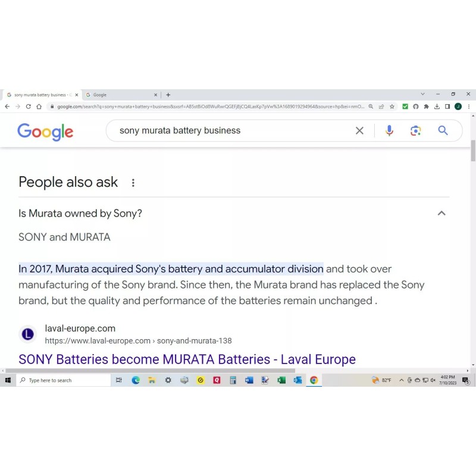Clear the search query with X
Viewport: 476px width, 476px height.
pyautogui.click(x=359, y=131)
